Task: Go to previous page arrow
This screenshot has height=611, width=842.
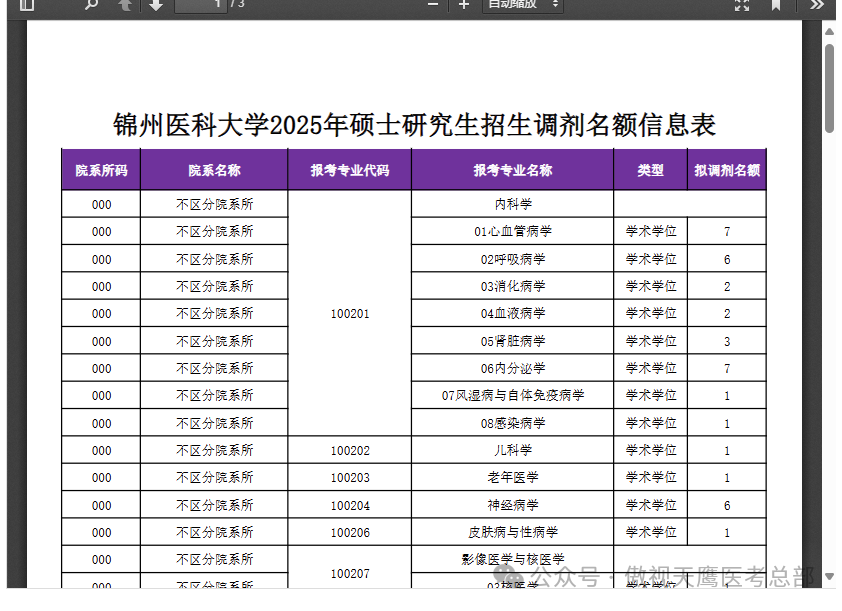Action: pos(124,4)
